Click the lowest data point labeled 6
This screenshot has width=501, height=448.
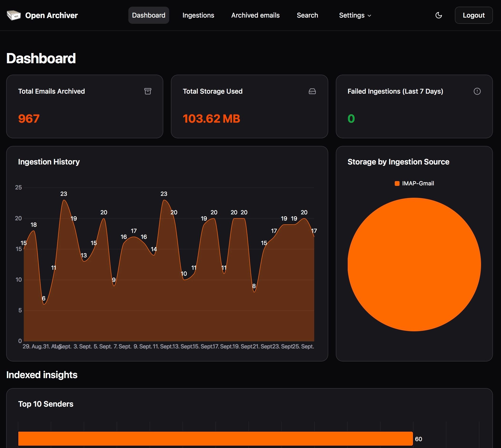[x=44, y=304]
